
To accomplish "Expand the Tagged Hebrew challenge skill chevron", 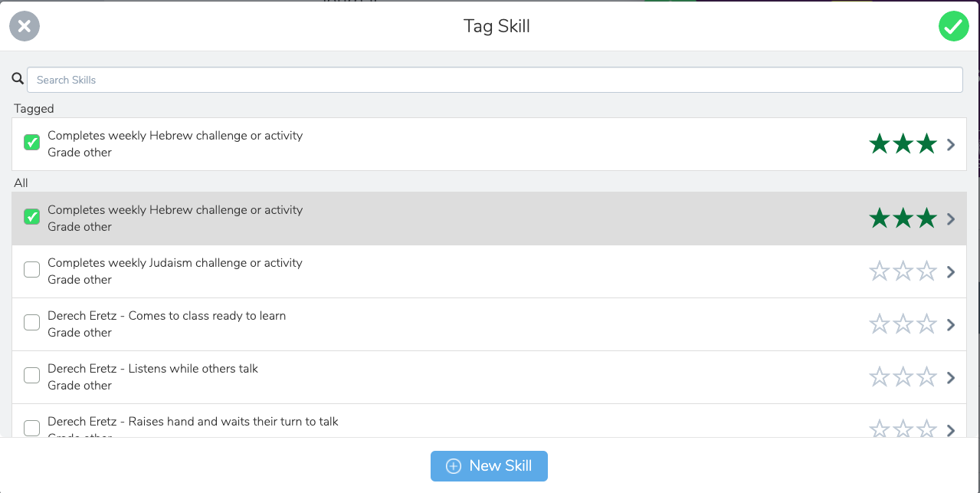I will pyautogui.click(x=951, y=144).
